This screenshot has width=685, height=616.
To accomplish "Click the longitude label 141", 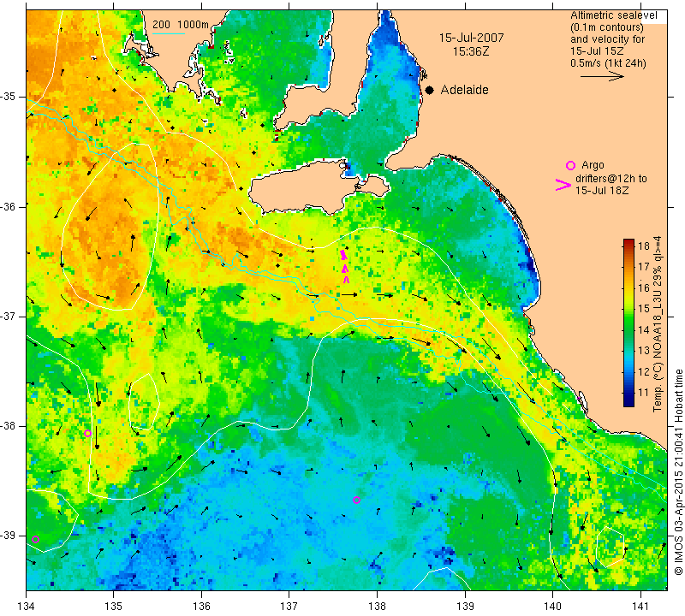I will tap(640, 606).
